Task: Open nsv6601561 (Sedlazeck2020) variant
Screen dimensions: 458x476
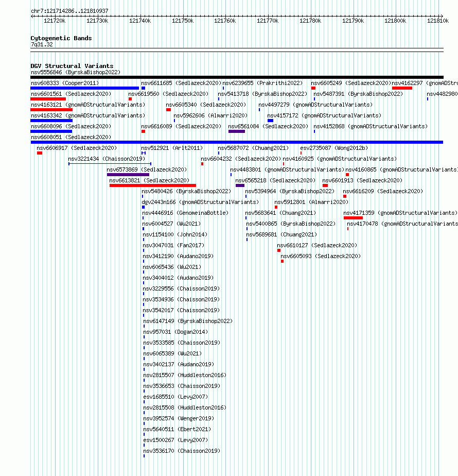Action: click(x=71, y=94)
